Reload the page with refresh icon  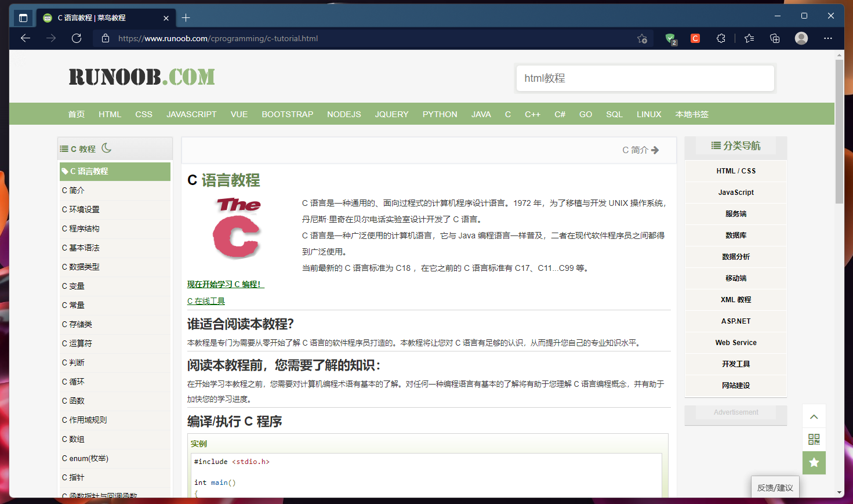(77, 38)
